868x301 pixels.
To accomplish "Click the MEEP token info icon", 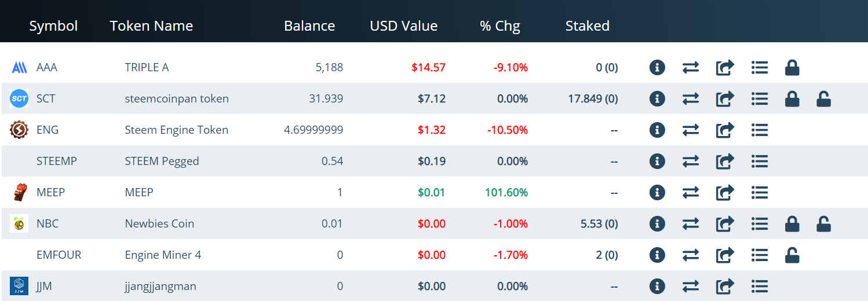I will tap(657, 193).
